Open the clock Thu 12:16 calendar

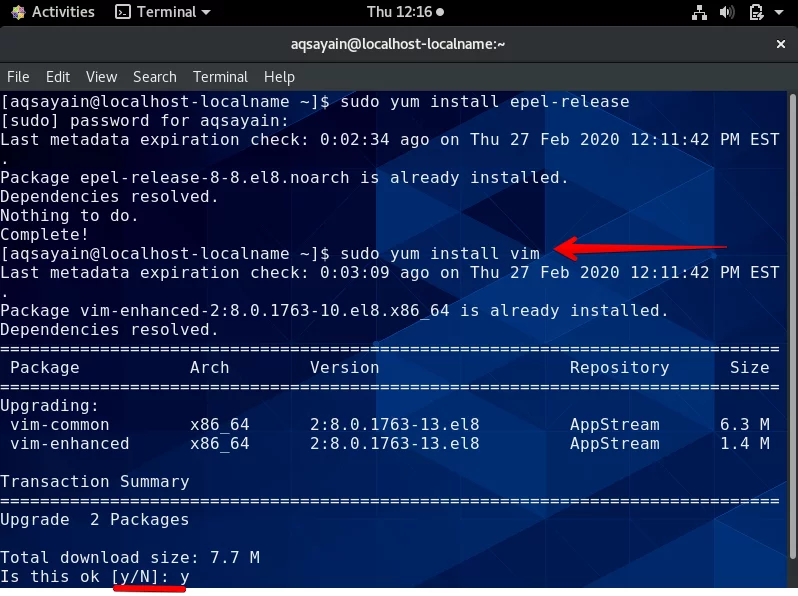405,12
